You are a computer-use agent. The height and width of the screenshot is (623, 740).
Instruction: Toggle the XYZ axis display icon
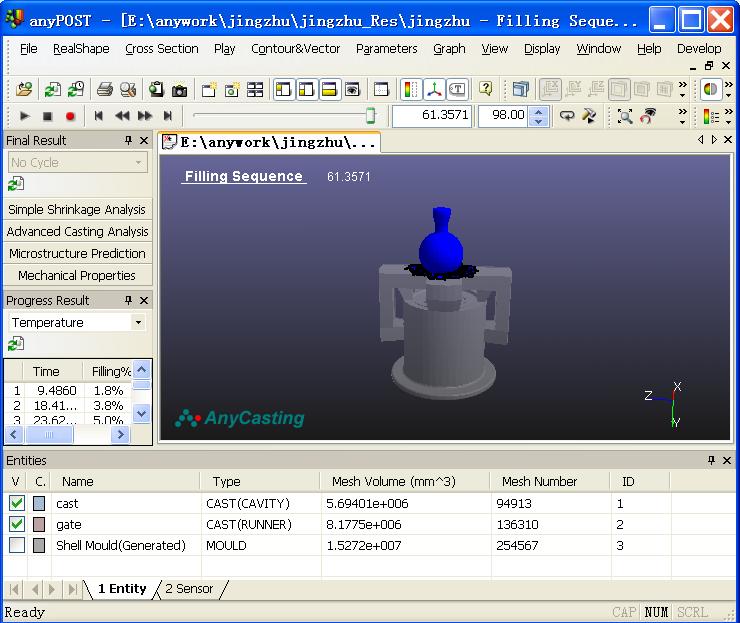coord(434,89)
